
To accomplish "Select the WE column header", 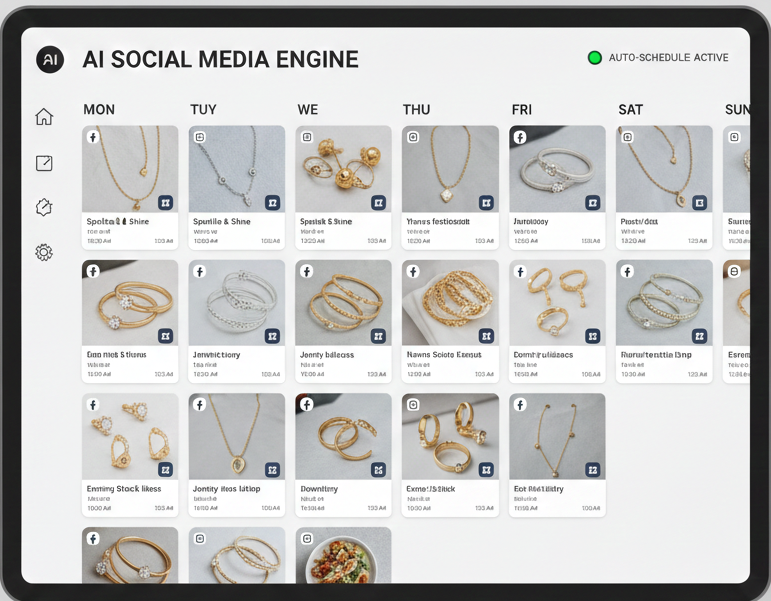I will tap(307, 109).
